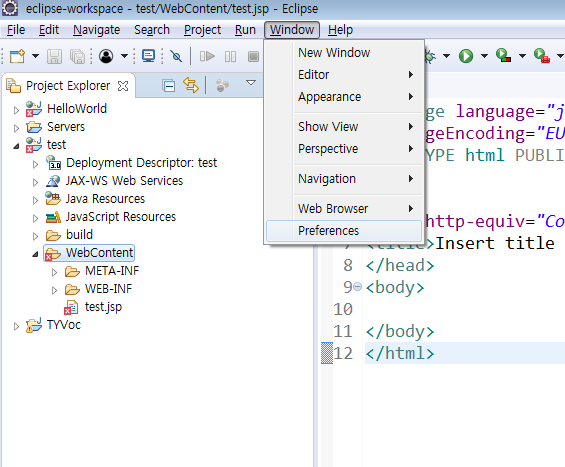Click the Resume debug icon

(x=207, y=56)
